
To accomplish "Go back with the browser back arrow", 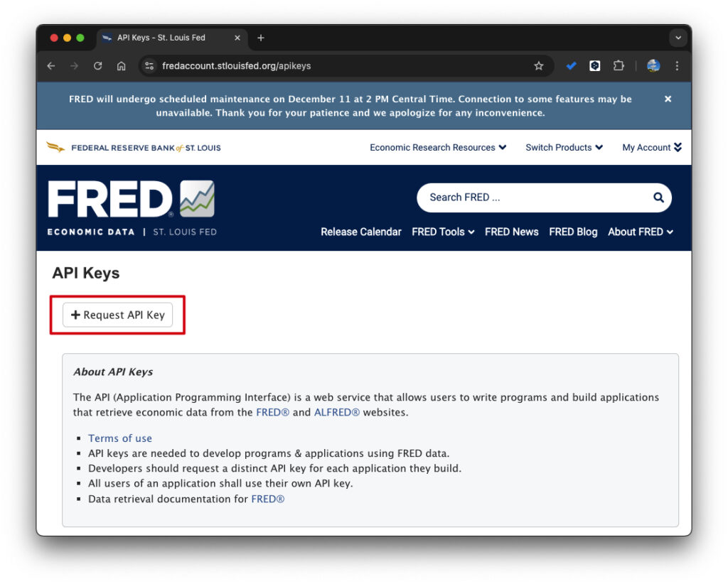I will coord(51,66).
